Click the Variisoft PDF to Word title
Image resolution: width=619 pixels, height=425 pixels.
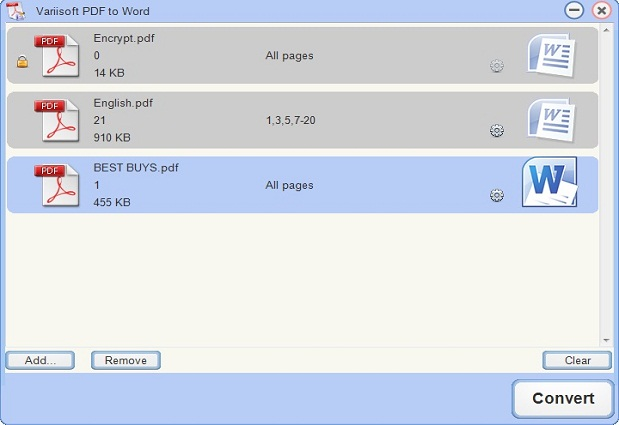93,11
